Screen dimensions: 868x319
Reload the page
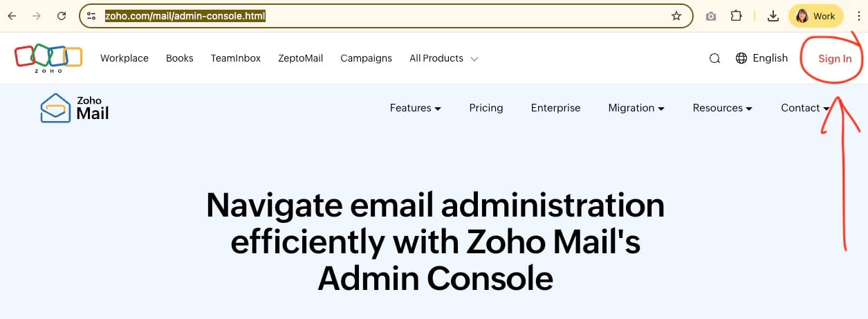coord(62,16)
